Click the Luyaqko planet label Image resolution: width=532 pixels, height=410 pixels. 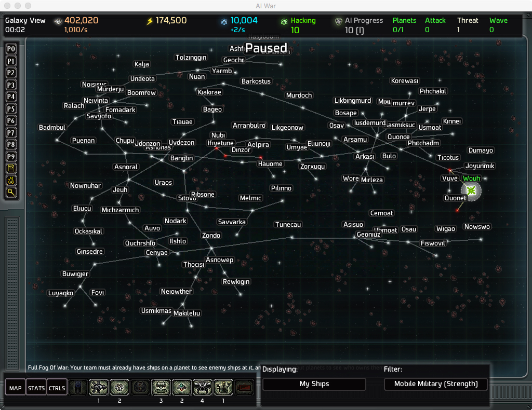tap(61, 293)
